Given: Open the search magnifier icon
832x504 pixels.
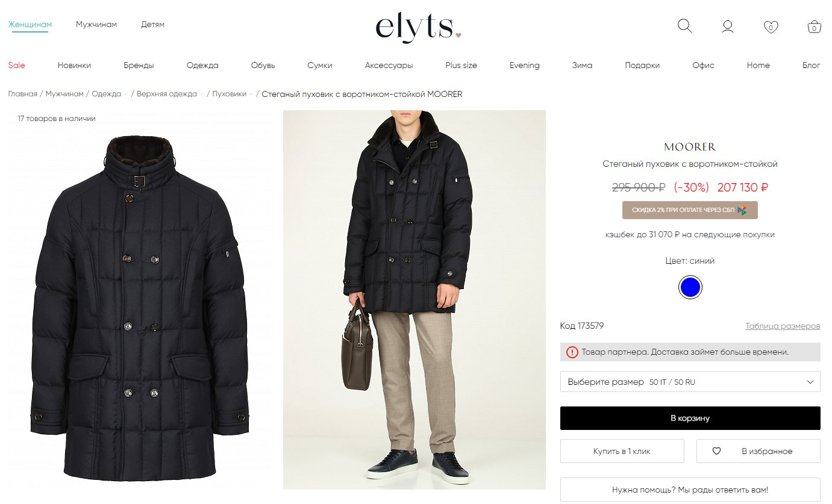Looking at the screenshot, I should [x=684, y=26].
